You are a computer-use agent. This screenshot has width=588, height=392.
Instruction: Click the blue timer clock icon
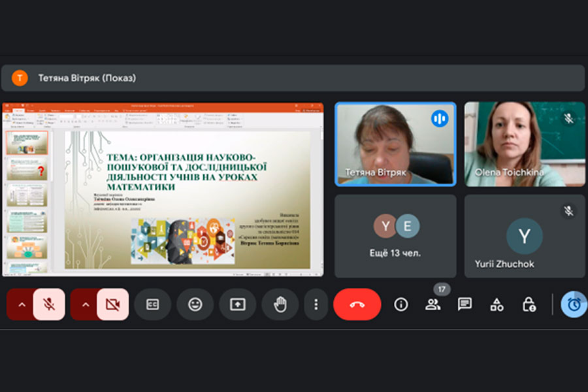coord(574,304)
